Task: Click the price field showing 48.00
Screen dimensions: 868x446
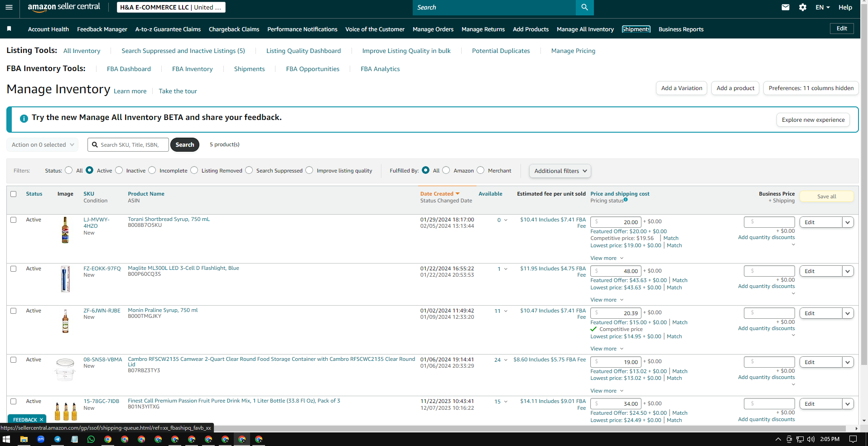Action: click(616, 271)
